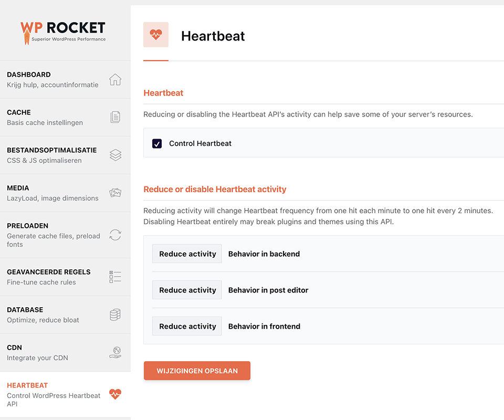The height and width of the screenshot is (420, 504).
Task: Click the Cache document icon
Action: 115,118
